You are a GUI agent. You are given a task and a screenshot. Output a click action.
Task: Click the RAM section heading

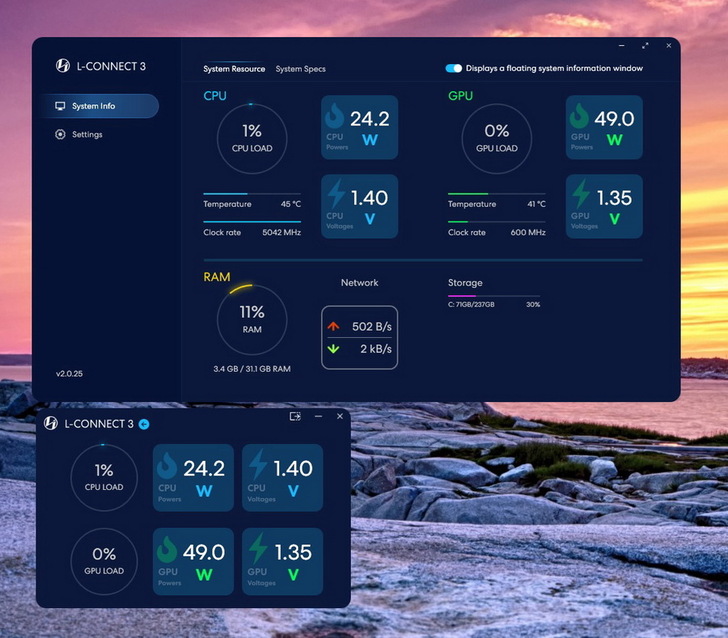click(x=216, y=277)
